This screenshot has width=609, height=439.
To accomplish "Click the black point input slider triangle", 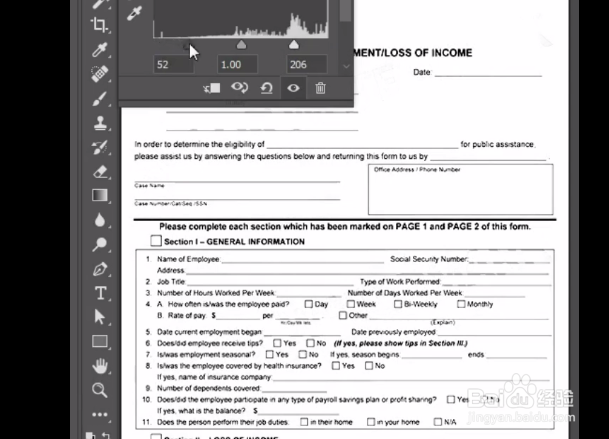I will coord(187,45).
